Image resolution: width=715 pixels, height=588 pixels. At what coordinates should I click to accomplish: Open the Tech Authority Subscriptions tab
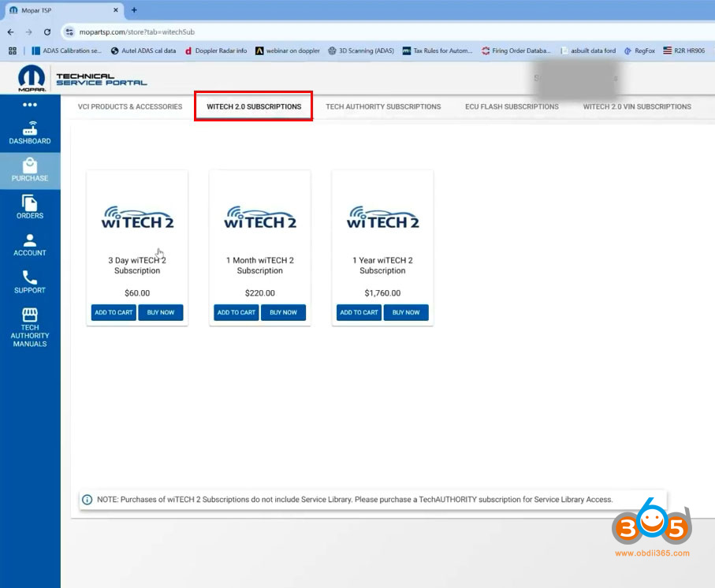383,106
